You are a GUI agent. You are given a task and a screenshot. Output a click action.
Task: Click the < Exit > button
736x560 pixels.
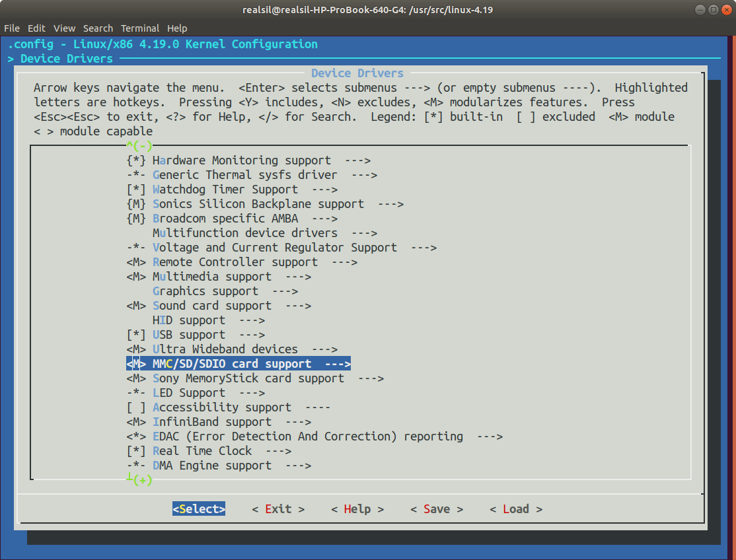pyautogui.click(x=278, y=509)
